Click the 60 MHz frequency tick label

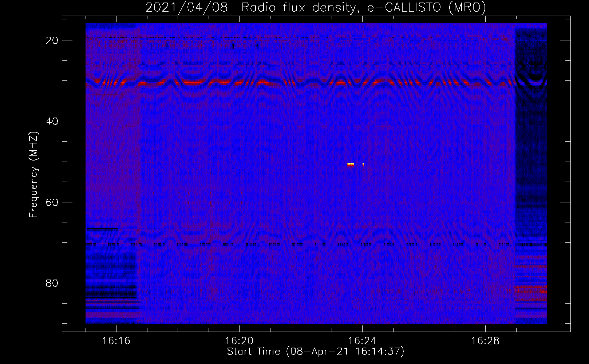[x=52, y=202]
